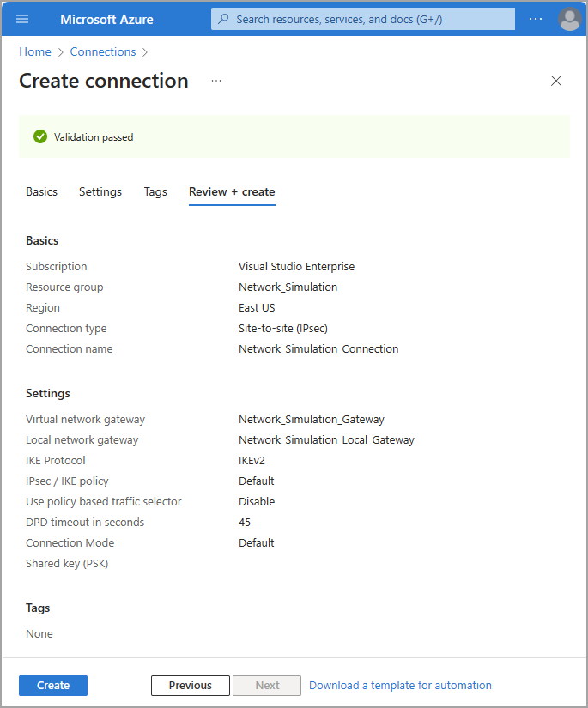Navigate to the Home breadcrumb
This screenshot has width=588, height=708.
coord(34,51)
